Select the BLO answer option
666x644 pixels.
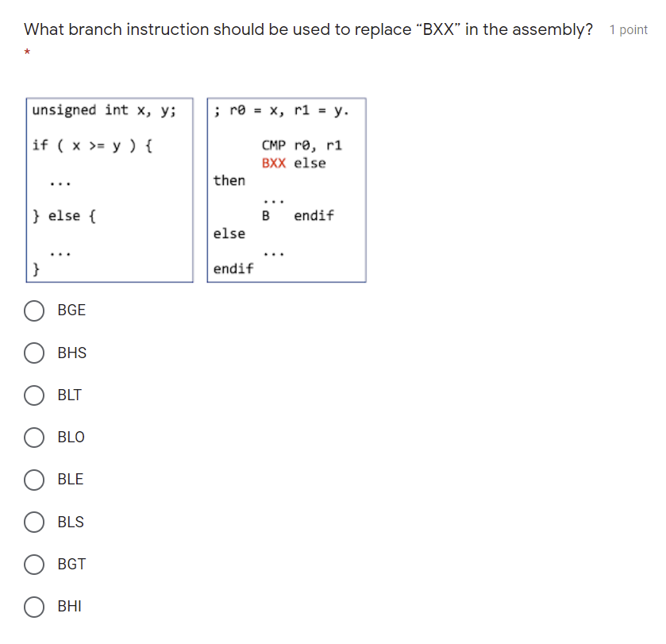click(x=34, y=438)
